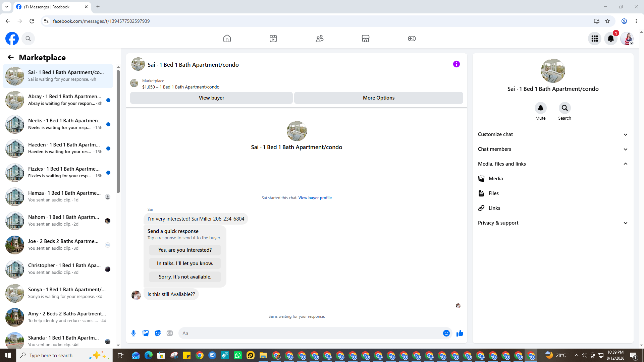644x362 pixels.
Task: Open the account profile menu
Action: point(627,39)
